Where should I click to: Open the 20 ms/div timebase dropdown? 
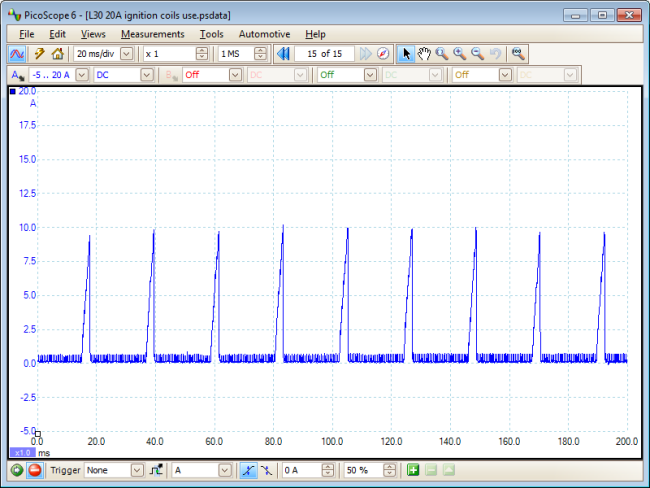click(129, 54)
